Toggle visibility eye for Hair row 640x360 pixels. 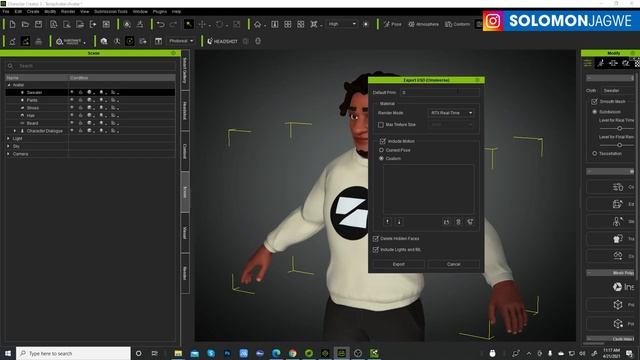72,116
